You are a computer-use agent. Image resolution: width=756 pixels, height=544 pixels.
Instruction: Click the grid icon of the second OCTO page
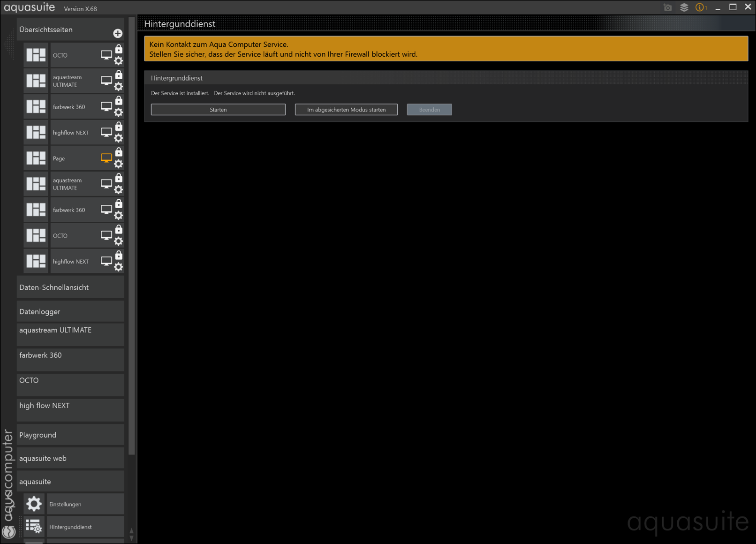[36, 236]
